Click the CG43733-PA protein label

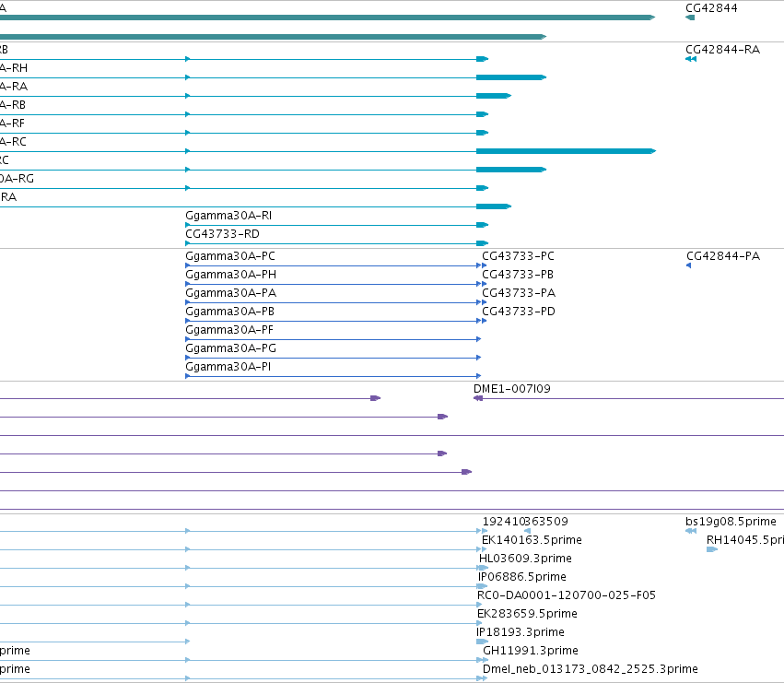tap(519, 293)
